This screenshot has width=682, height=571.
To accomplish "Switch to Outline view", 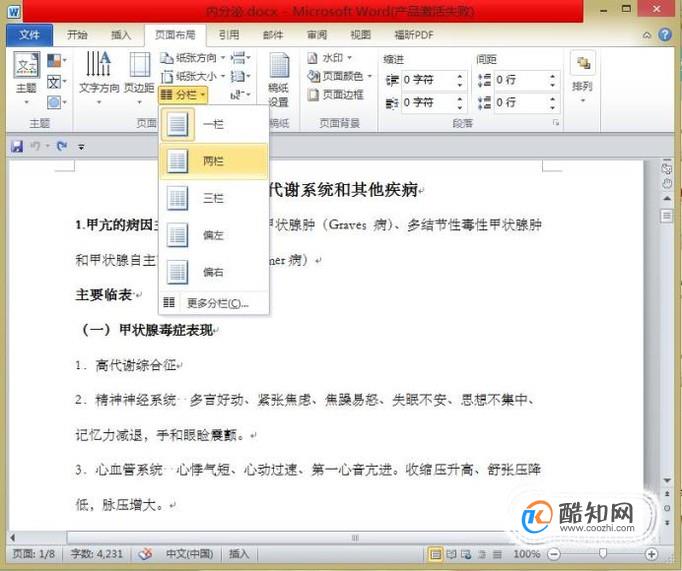I will (482, 554).
